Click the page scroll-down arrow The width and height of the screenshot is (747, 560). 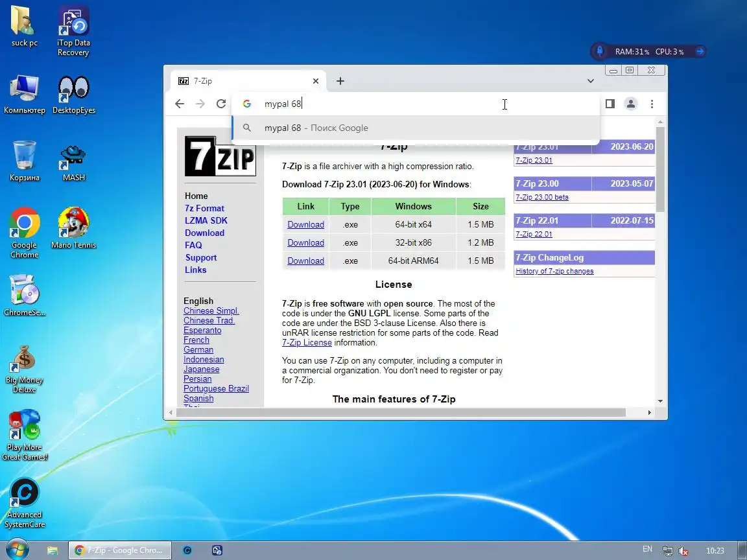(x=660, y=401)
